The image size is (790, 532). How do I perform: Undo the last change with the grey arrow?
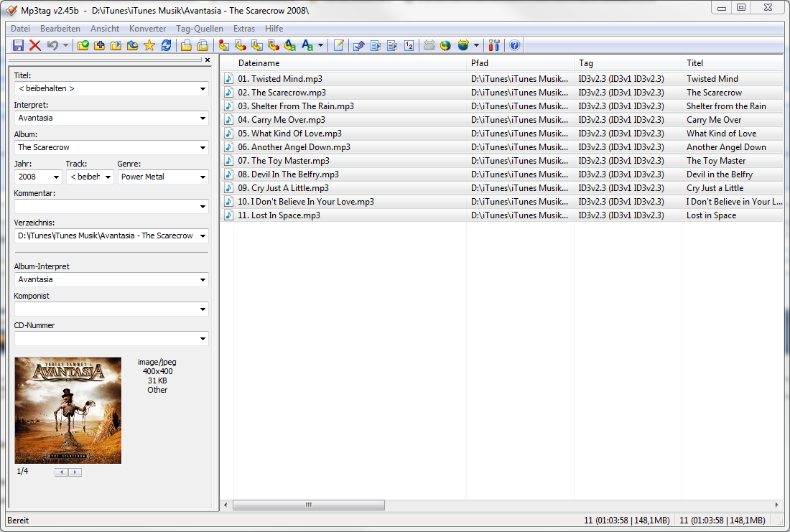52,45
